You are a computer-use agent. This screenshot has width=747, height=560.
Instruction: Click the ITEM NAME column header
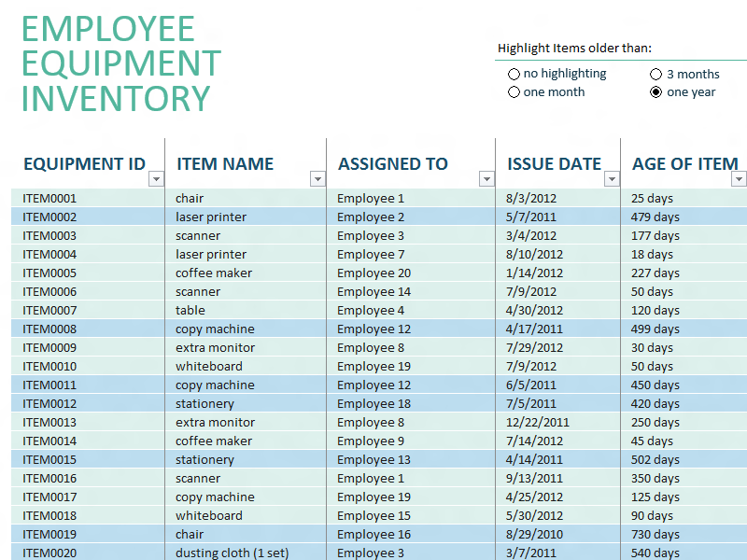tap(225, 164)
